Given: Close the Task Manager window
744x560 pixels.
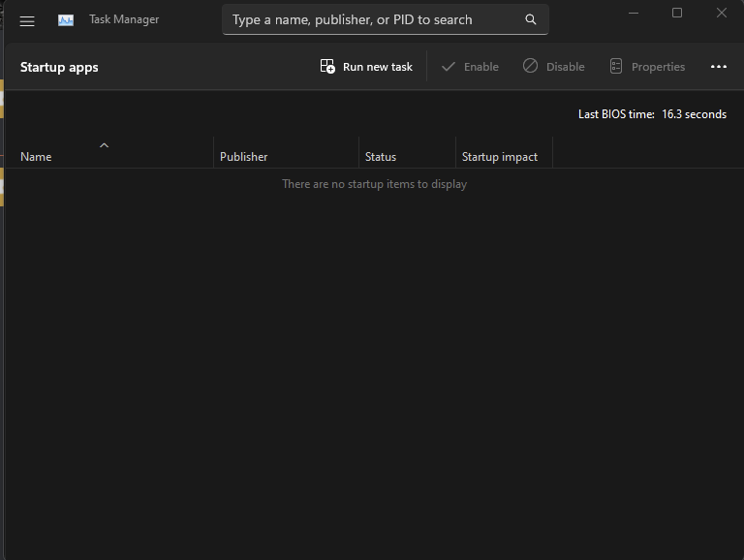Looking at the screenshot, I should (721, 13).
